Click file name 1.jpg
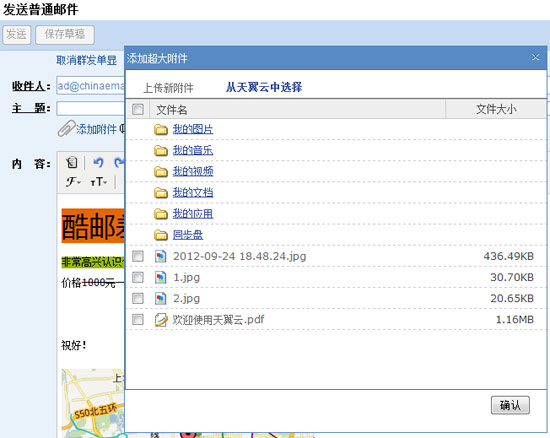Screen dimensions: 550x438 [x=186, y=278]
